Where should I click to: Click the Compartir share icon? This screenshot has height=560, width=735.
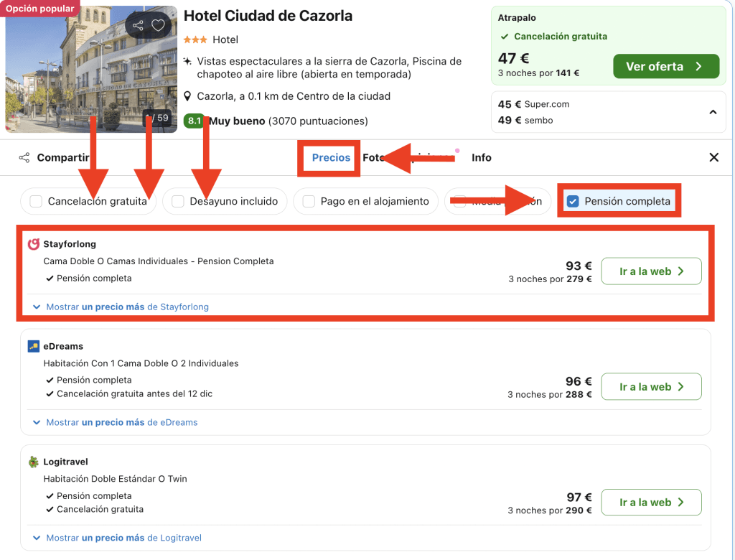[x=24, y=158]
